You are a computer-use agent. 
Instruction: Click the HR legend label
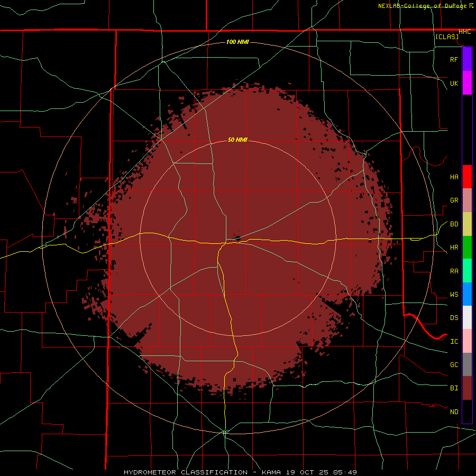pyautogui.click(x=454, y=248)
